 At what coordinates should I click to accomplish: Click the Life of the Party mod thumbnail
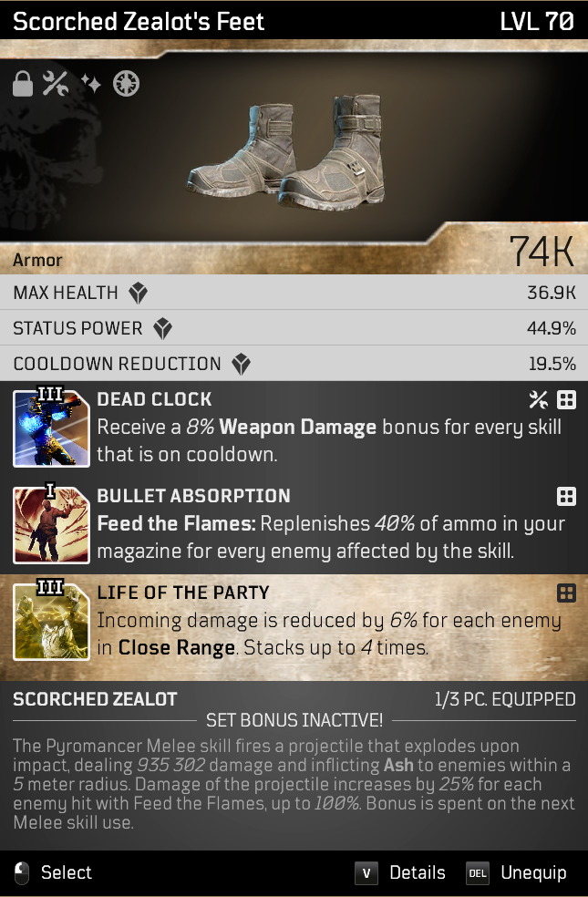coord(51,621)
